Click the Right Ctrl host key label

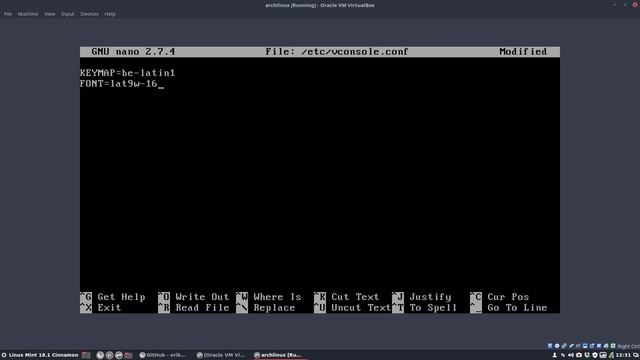click(629, 346)
